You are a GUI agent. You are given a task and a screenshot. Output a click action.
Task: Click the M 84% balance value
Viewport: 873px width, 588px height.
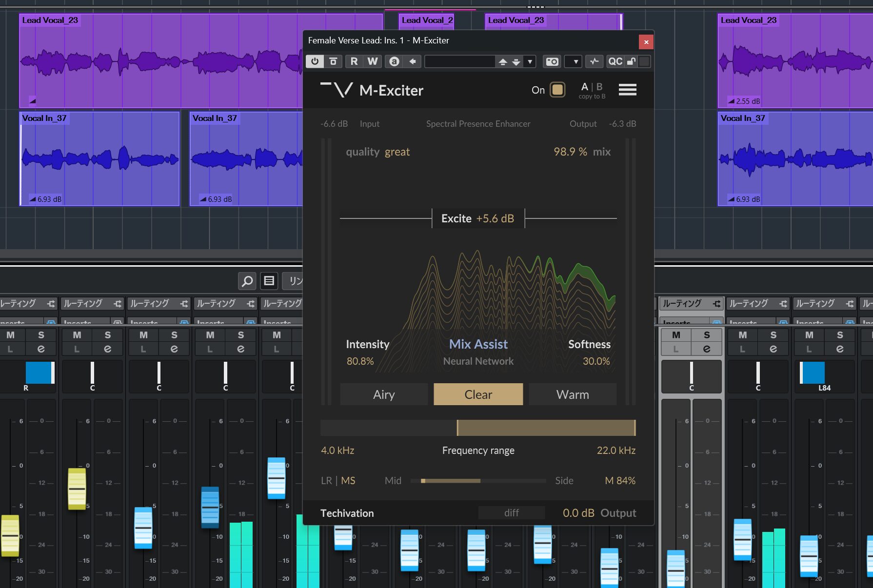pyautogui.click(x=620, y=481)
